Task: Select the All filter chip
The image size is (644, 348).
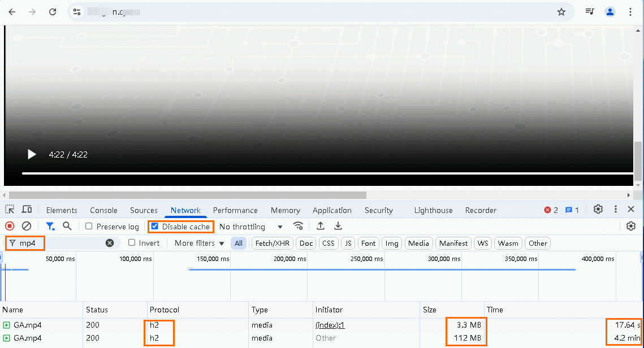Action: click(239, 243)
